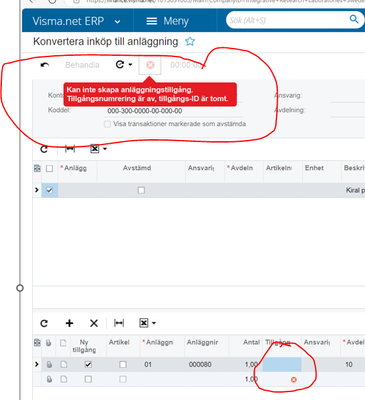Refresh the lower asset grid
Viewport: 365px width, 400px height.
tap(44, 323)
